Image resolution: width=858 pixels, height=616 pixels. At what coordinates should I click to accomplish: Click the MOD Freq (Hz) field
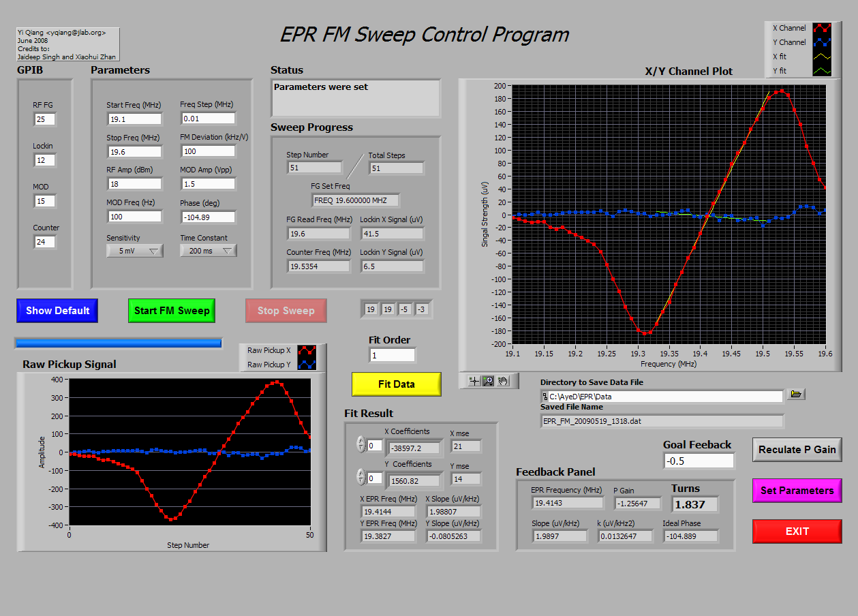pos(135,217)
